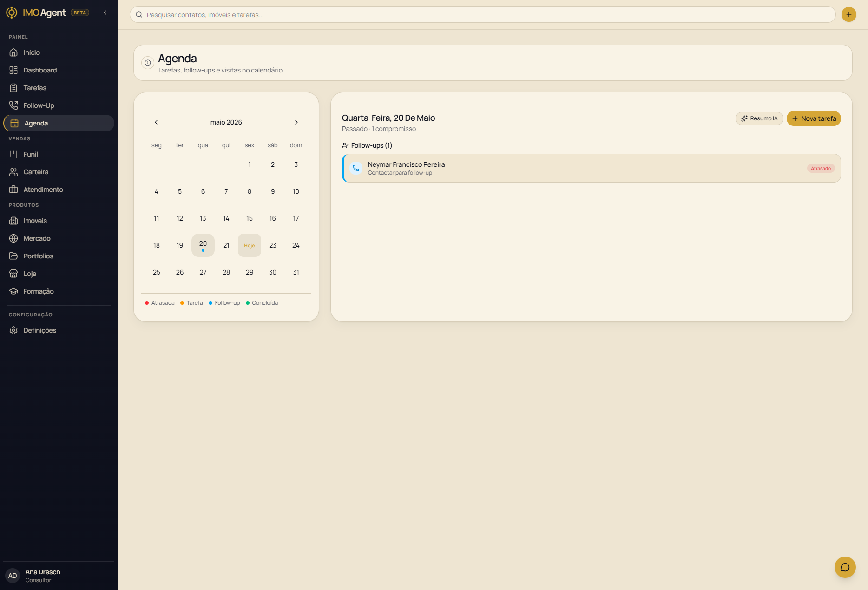Click the Follow-ups section person icon
Viewport: 868px width, 590px height.
345,145
